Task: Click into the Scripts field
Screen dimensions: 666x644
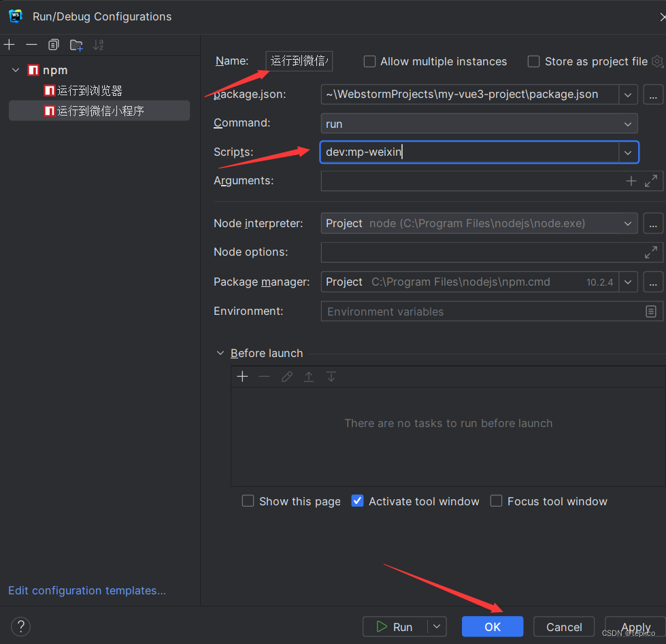Action: pyautogui.click(x=469, y=152)
